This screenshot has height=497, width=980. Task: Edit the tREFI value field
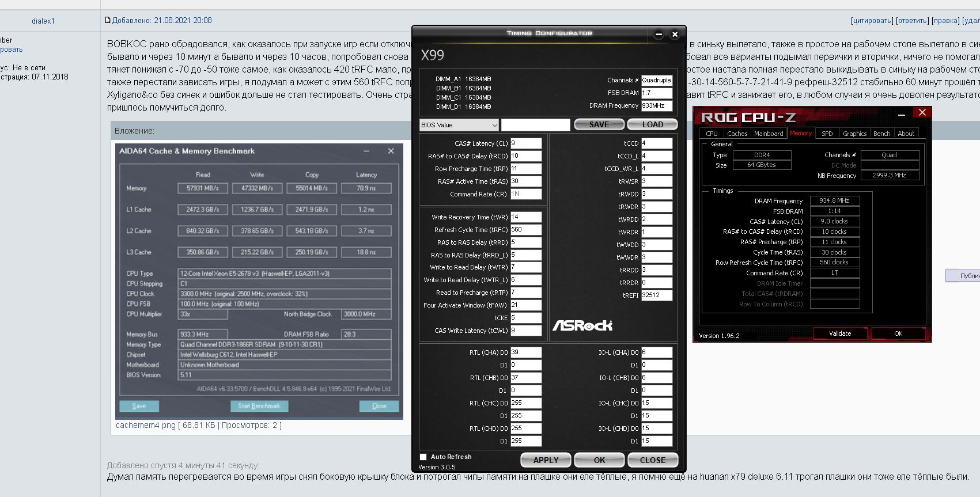click(x=657, y=295)
